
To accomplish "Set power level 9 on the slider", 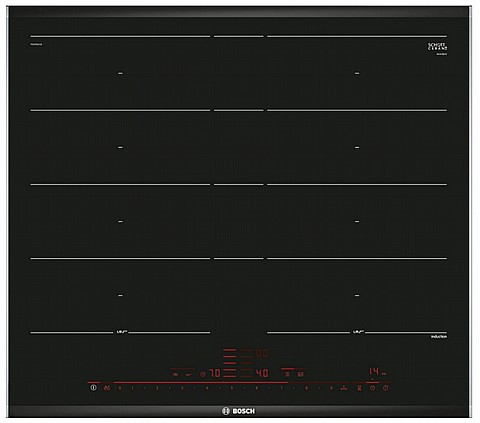I will coord(331,388).
